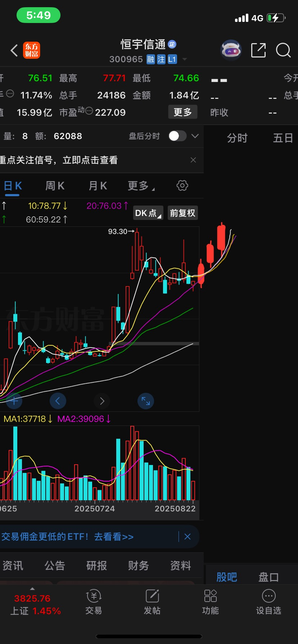Switch to 月K tab

coord(98,186)
